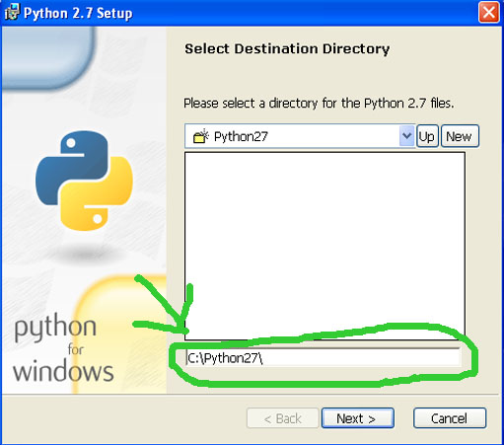
Task: Click the Select Destination Directory heading
Action: coord(287,49)
